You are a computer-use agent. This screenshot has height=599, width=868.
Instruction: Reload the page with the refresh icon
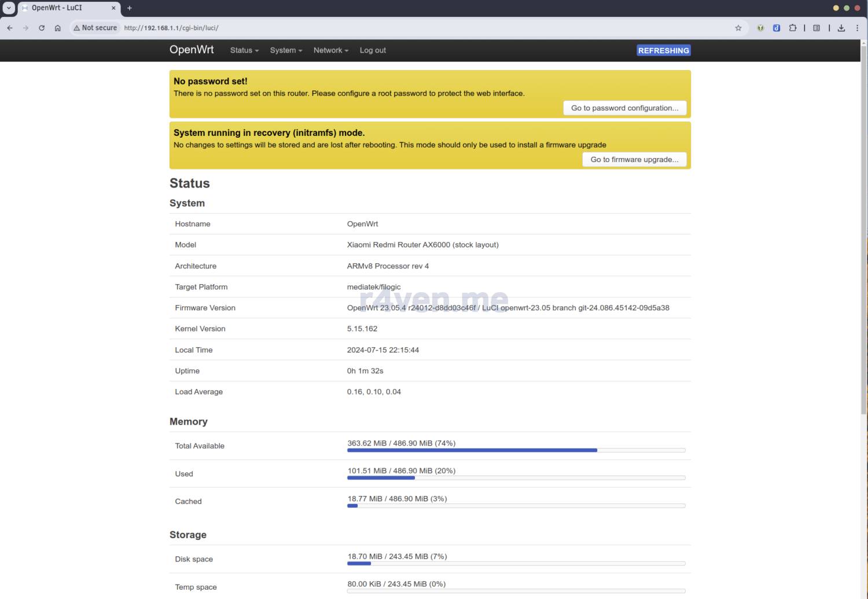pos(42,28)
